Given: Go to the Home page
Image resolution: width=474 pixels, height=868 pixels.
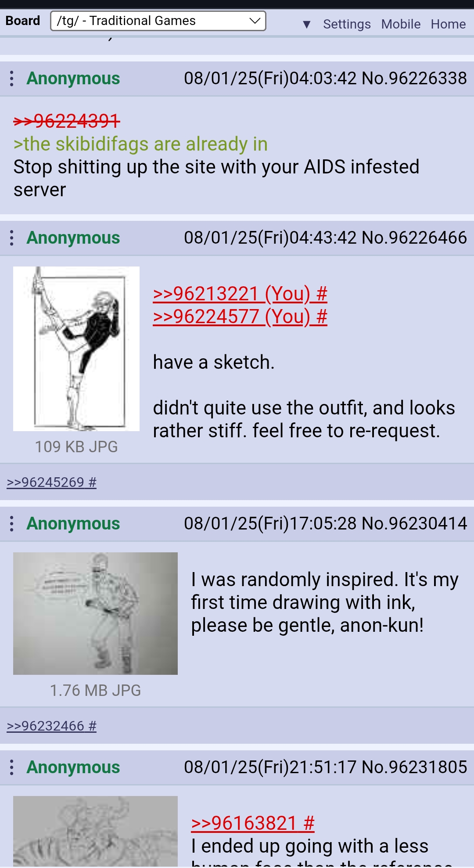Looking at the screenshot, I should (448, 24).
